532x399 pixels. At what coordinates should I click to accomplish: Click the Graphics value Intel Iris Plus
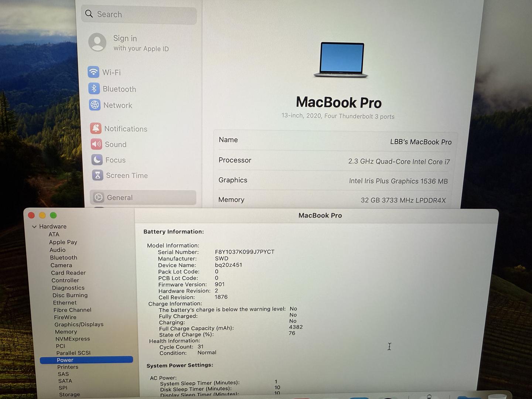point(398,181)
